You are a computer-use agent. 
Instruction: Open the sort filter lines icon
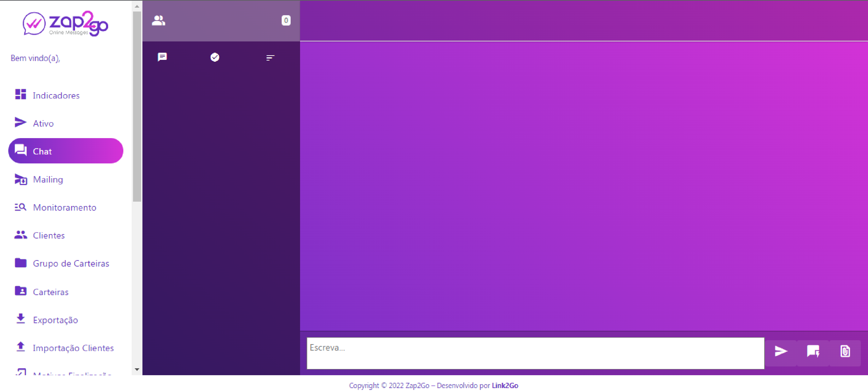click(x=270, y=58)
